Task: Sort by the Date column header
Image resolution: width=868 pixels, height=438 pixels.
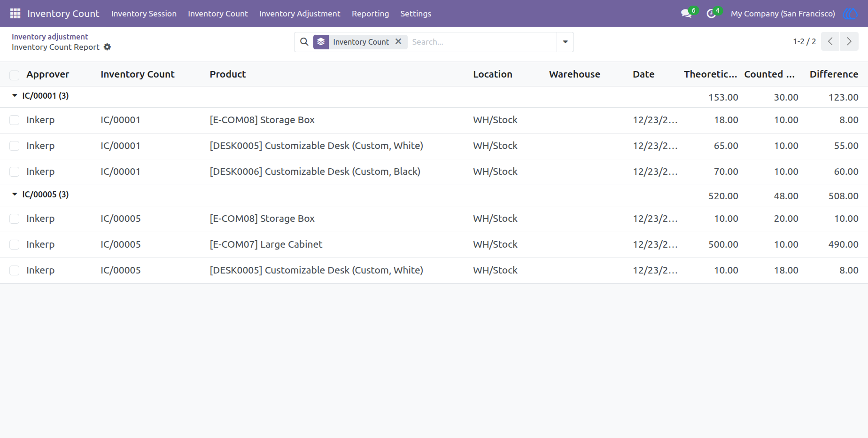Action: tap(643, 74)
